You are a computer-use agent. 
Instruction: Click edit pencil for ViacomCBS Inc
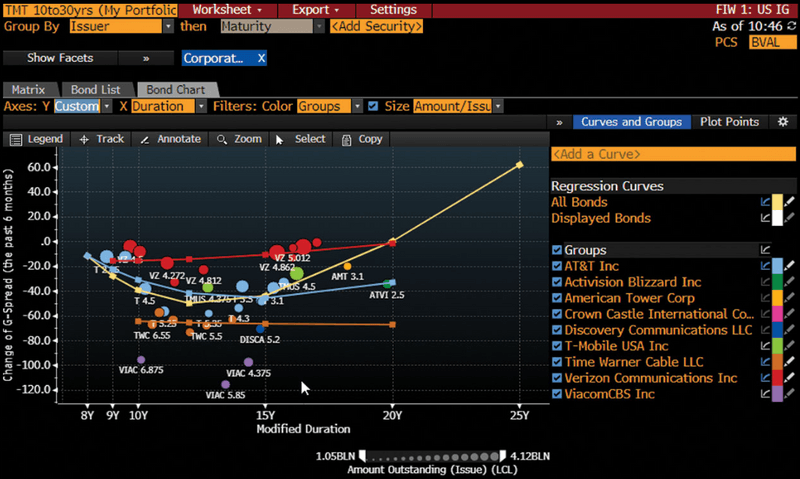[x=790, y=394]
